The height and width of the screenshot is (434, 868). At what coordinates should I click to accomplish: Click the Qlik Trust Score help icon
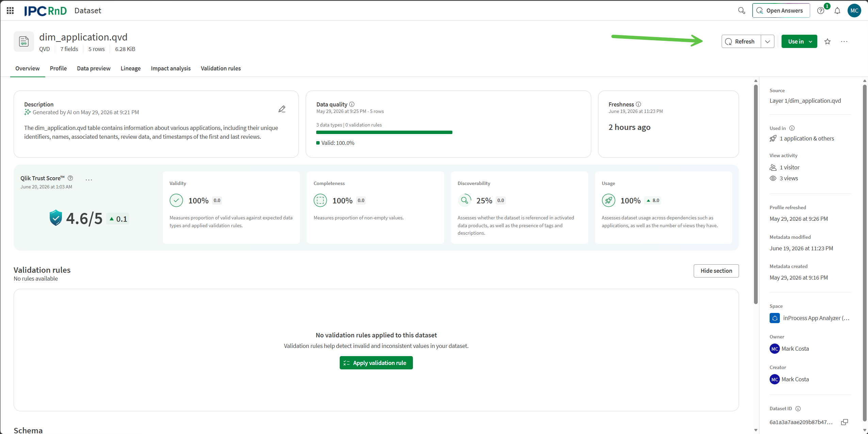[70, 178]
